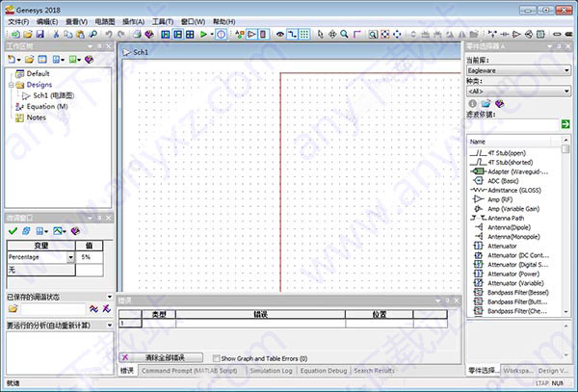Click the filter text input field in part selector
578x392 pixels.
(512, 124)
